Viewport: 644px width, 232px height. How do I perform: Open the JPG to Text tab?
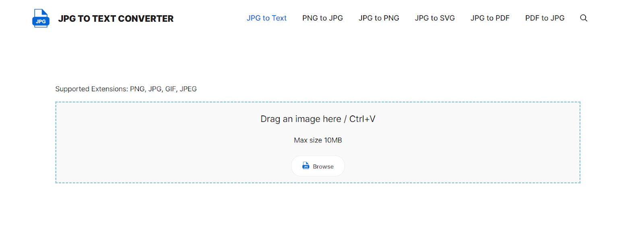(266, 18)
